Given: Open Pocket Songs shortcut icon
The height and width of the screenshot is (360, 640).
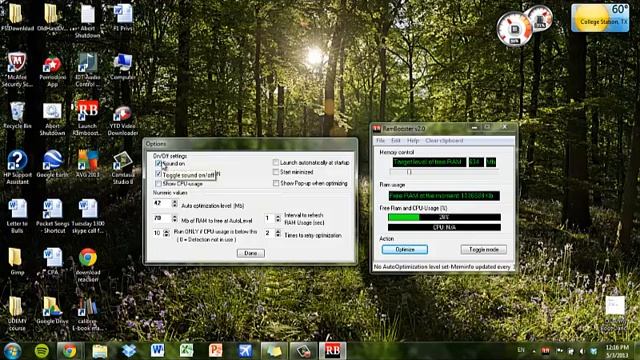Looking at the screenshot, I should pyautogui.click(x=52, y=216).
